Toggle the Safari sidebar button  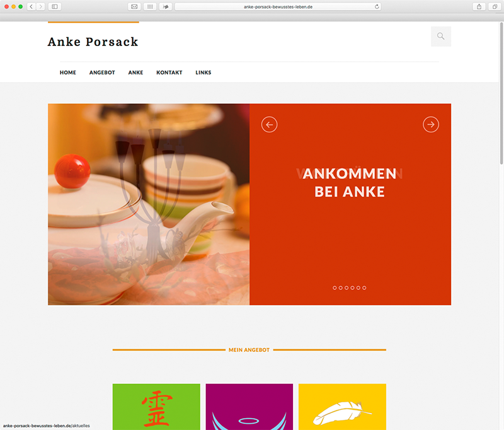[x=55, y=6]
